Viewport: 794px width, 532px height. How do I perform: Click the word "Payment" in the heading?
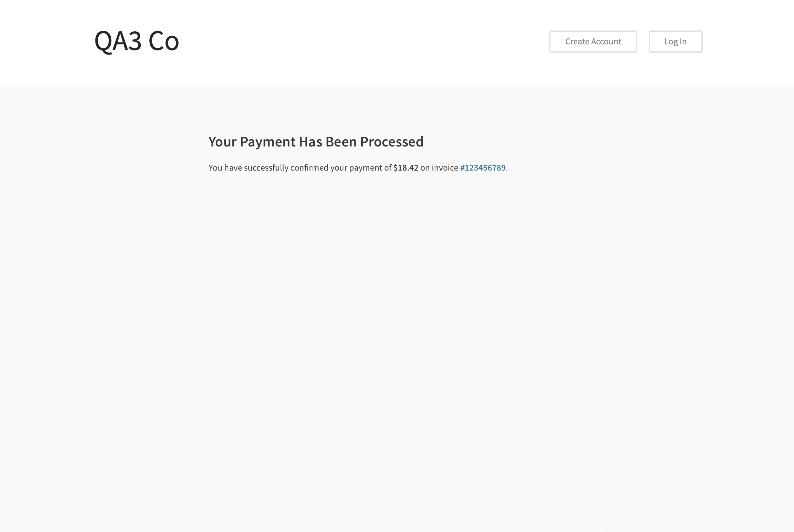tap(267, 142)
